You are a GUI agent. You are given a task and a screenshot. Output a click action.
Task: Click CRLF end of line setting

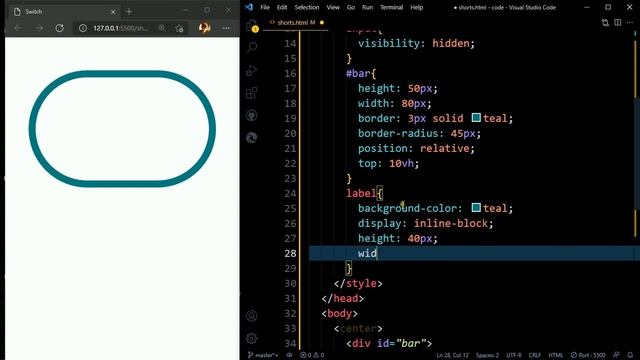(x=535, y=355)
